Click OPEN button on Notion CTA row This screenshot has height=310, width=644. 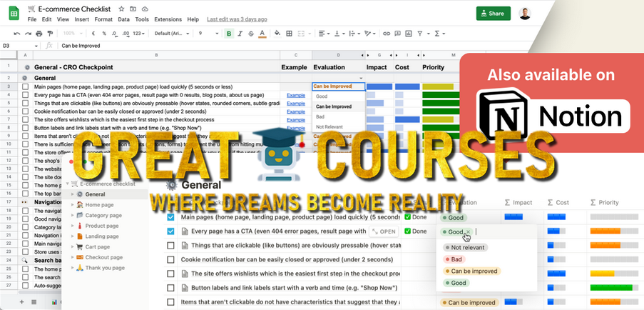(x=384, y=231)
